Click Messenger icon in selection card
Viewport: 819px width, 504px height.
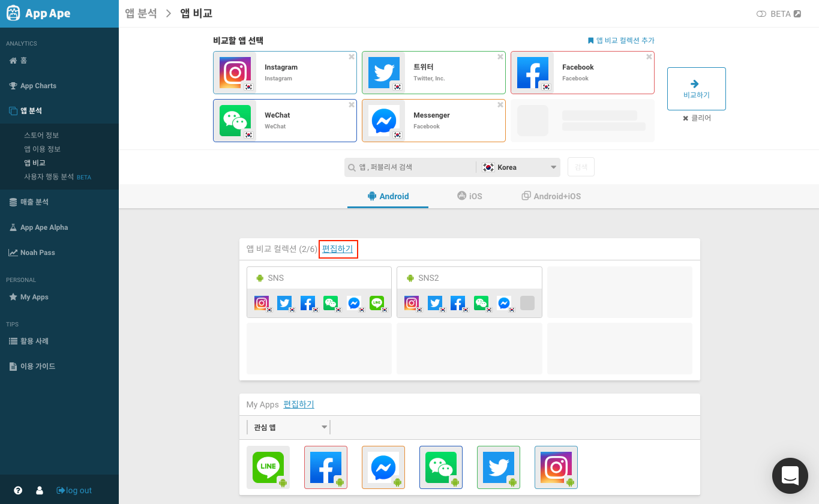click(x=384, y=121)
